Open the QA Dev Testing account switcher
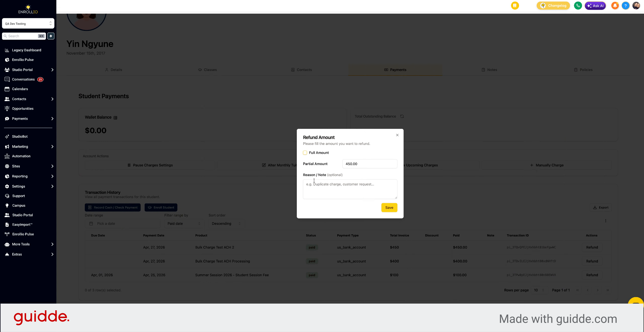This screenshot has height=332, width=644. [x=28, y=24]
